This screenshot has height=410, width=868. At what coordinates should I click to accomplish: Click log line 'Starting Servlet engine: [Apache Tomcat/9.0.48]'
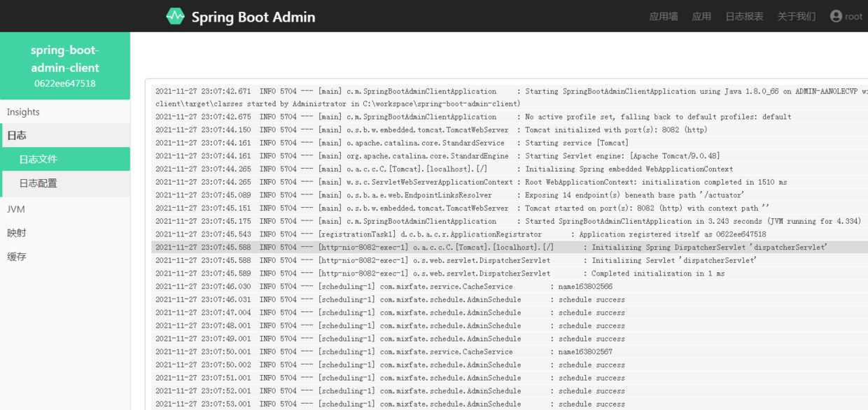[510, 156]
